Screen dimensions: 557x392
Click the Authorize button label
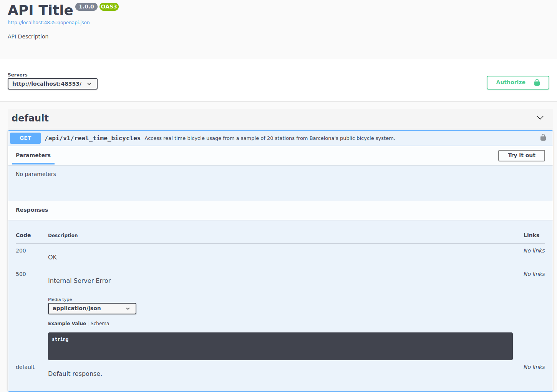[x=511, y=82]
